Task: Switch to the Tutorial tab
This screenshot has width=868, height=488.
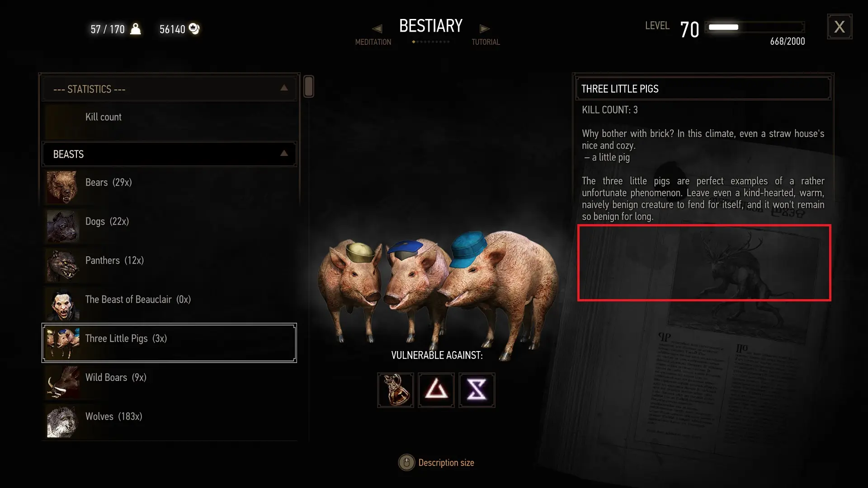Action: click(486, 42)
